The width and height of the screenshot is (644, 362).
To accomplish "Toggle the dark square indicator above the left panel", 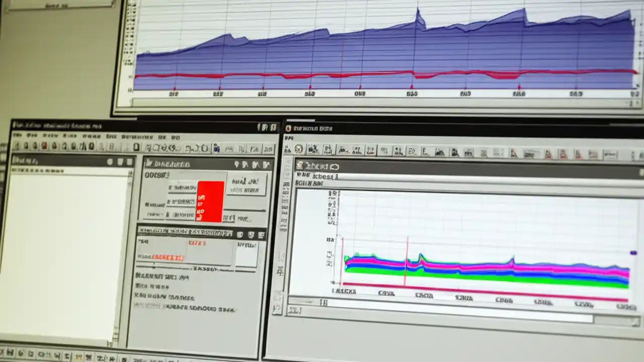I will [x=111, y=161].
